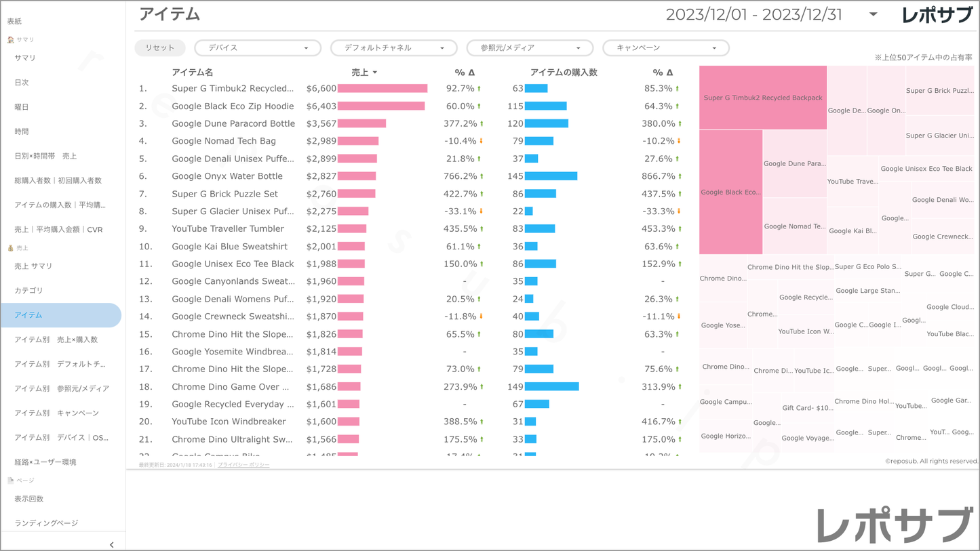Click the サマリ section home icon
The image size is (980, 551).
pyautogui.click(x=10, y=40)
